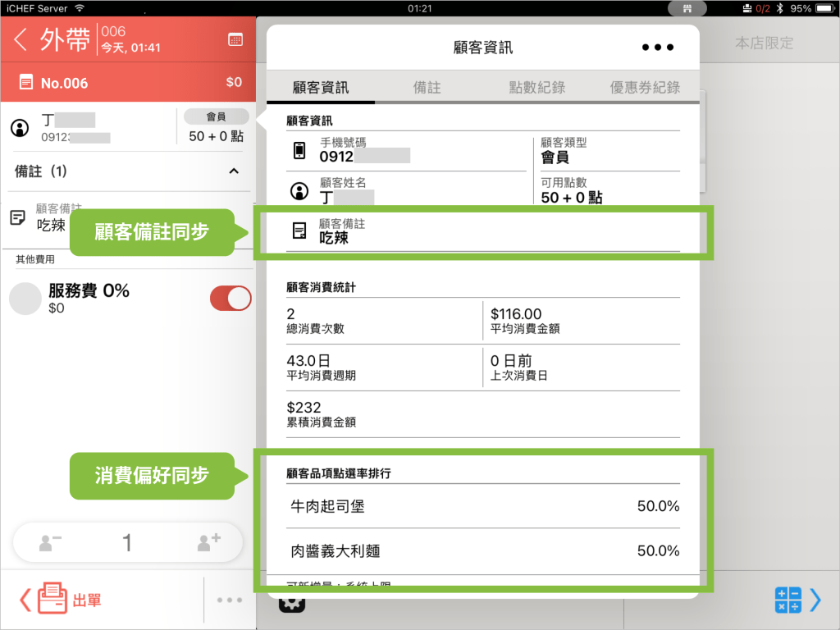
Task: Select the 牛肉起司堡 ranking row
Action: tap(484, 506)
